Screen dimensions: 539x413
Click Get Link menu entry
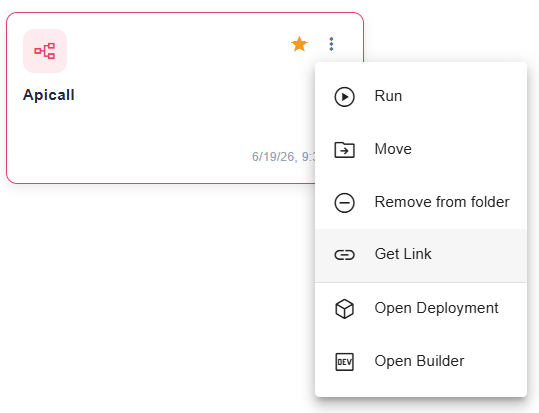coord(421,255)
